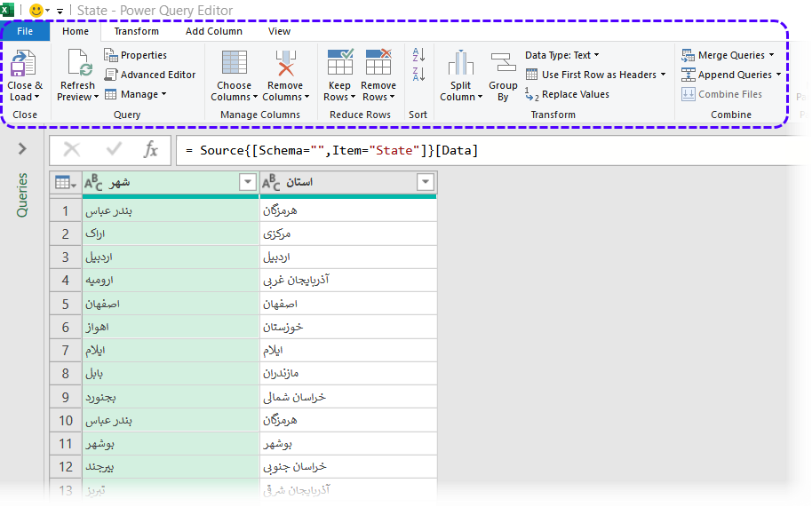Open the شهر column filter dropdown
812x507 pixels.
(x=248, y=182)
